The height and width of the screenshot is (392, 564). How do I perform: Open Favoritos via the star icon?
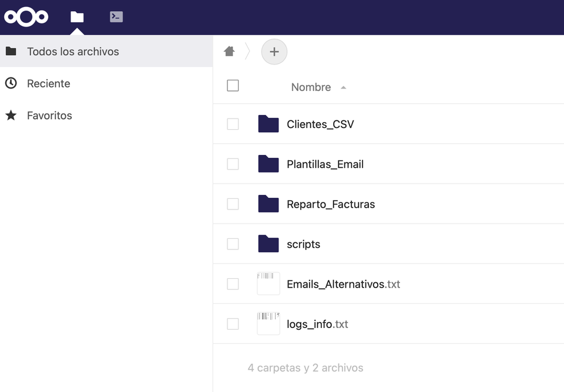[12, 115]
